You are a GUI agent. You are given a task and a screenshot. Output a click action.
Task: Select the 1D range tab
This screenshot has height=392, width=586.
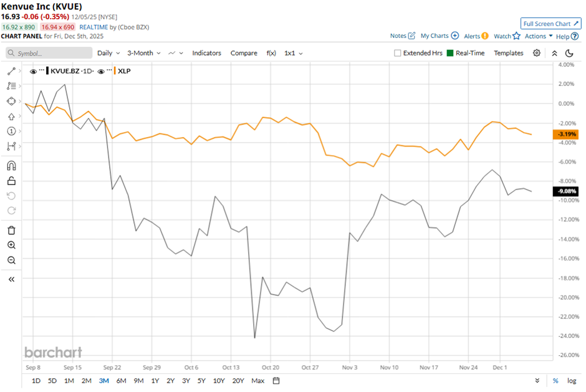(x=36, y=381)
